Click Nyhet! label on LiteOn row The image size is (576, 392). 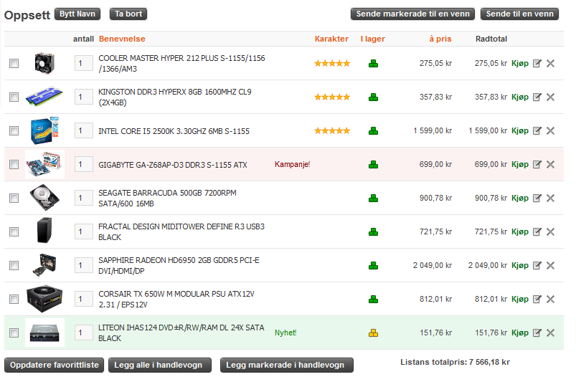pyautogui.click(x=285, y=333)
